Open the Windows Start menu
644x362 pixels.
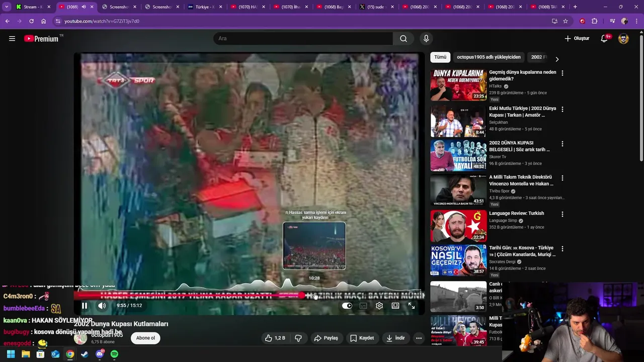(11, 354)
